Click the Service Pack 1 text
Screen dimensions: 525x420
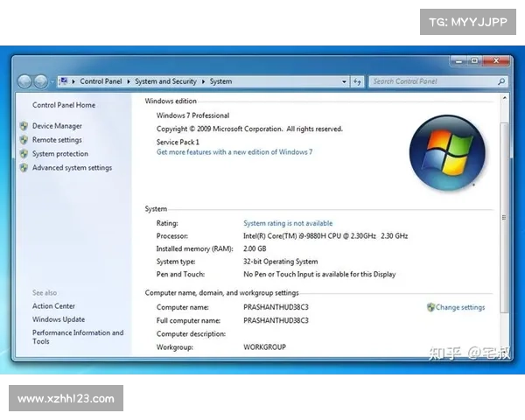tap(178, 142)
